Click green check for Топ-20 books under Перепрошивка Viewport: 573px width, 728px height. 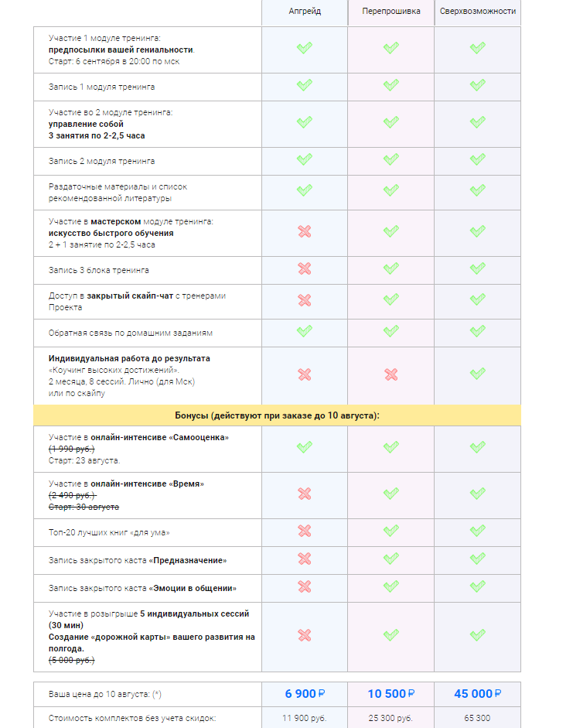click(391, 531)
